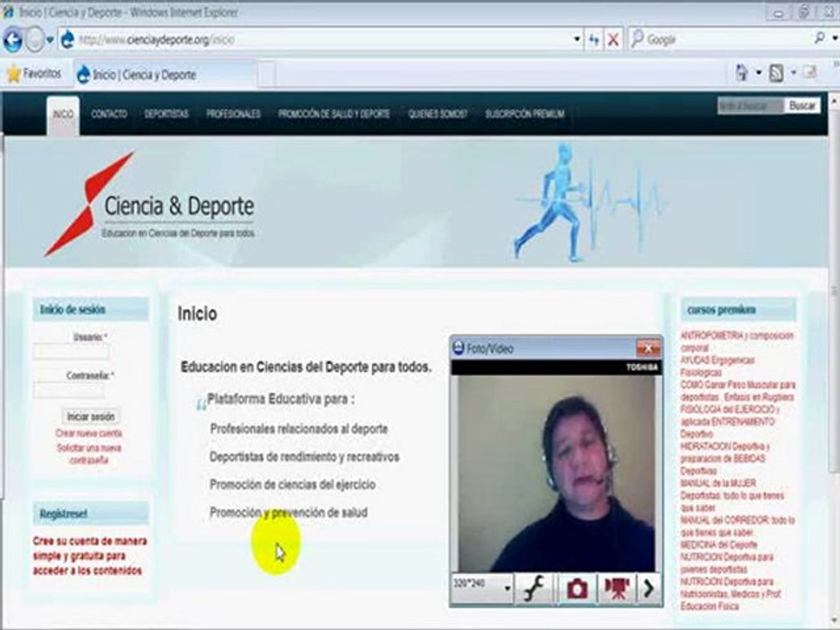Click the Internet Explorer icon beside the URL

click(67, 39)
